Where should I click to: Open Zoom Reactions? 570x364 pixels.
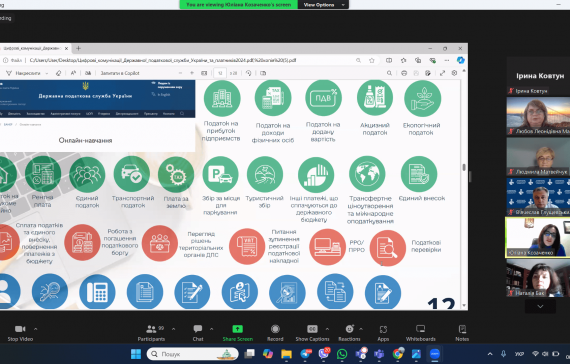tap(349, 333)
